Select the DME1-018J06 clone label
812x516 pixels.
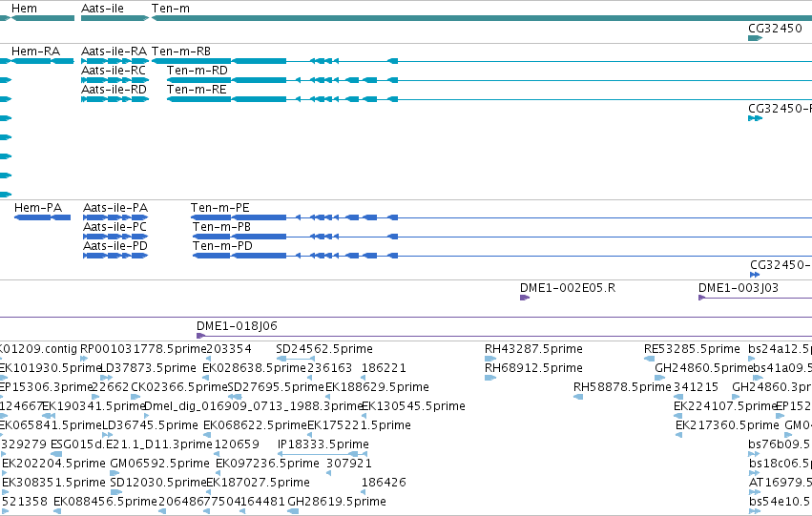pyautogui.click(x=237, y=326)
